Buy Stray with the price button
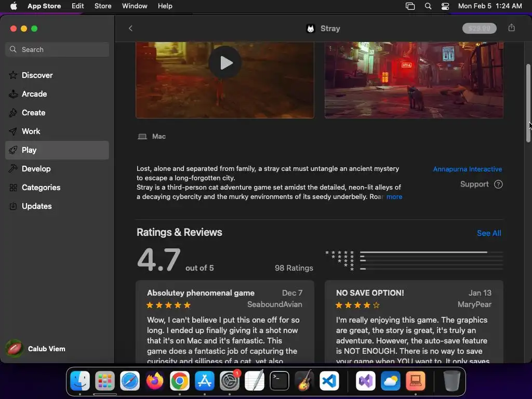 480,29
